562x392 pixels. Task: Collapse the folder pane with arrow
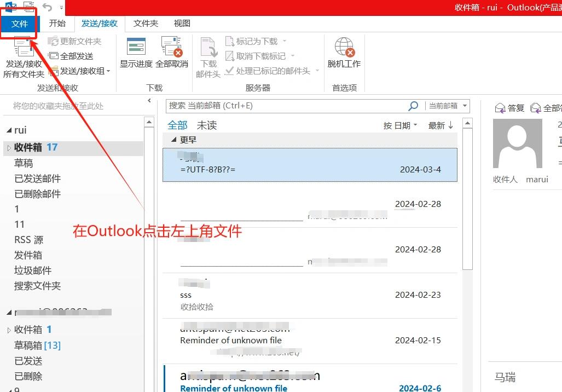click(149, 101)
